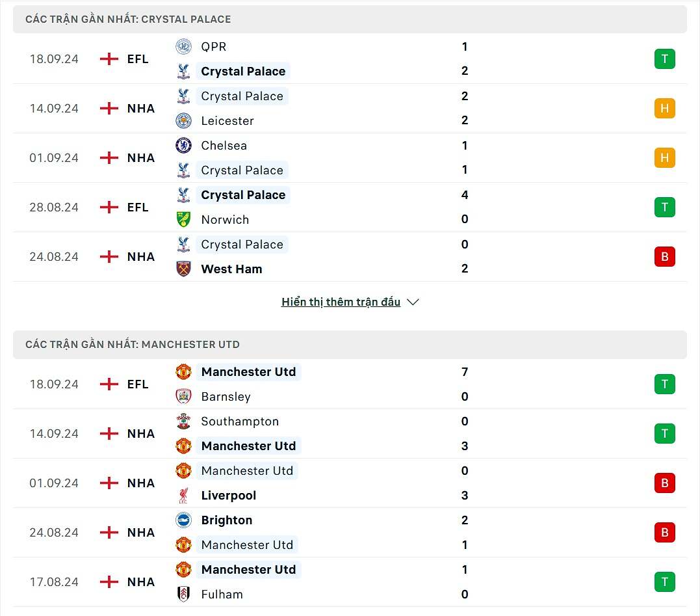Click England flag on 28.08.24 EFL match
This screenshot has width=700, height=616.
109,208
